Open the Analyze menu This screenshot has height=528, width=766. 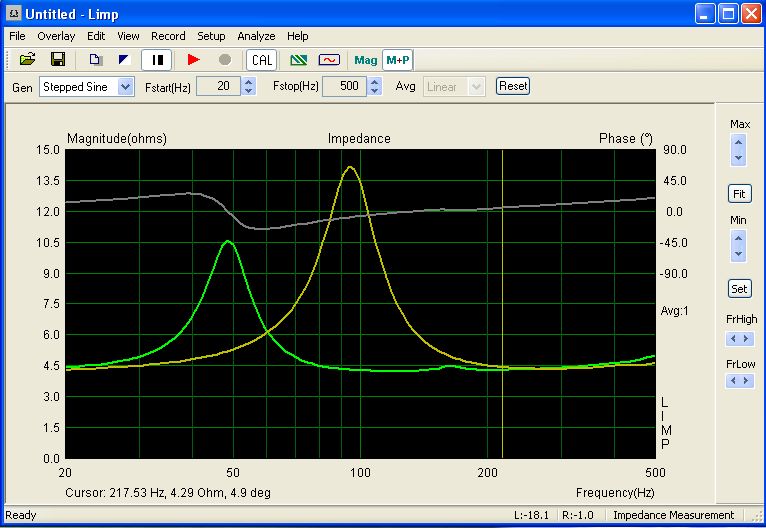click(x=256, y=36)
